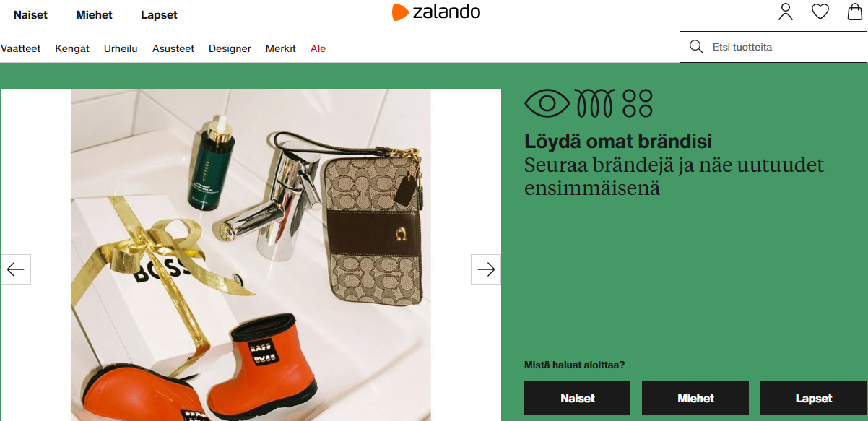Click the eye brand icon graphic
The height and width of the screenshot is (421, 868).
coord(547,103)
